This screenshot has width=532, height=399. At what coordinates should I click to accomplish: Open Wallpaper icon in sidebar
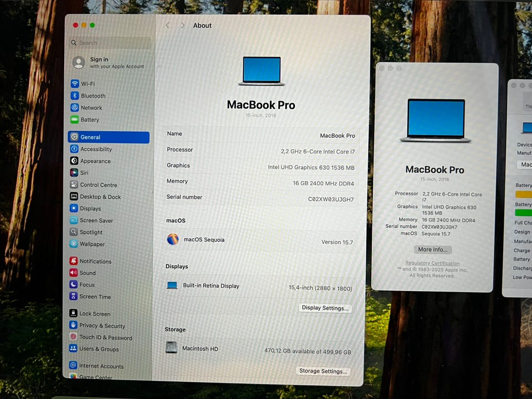pos(74,244)
